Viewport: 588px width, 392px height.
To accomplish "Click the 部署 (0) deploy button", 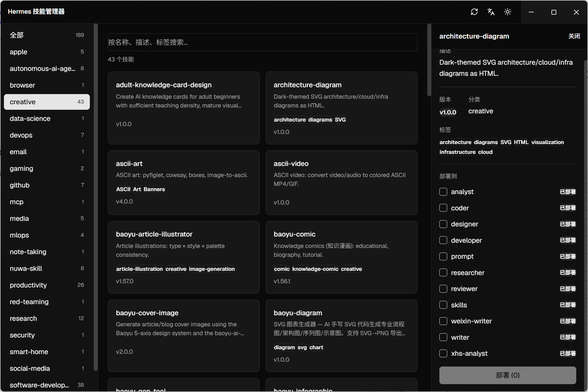I will (x=508, y=375).
